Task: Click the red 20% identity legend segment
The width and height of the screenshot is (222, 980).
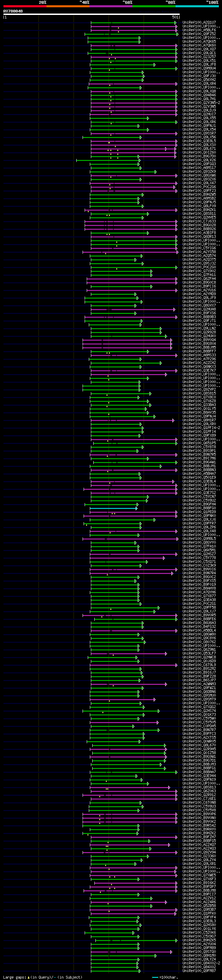Action: click(x=25, y=6)
